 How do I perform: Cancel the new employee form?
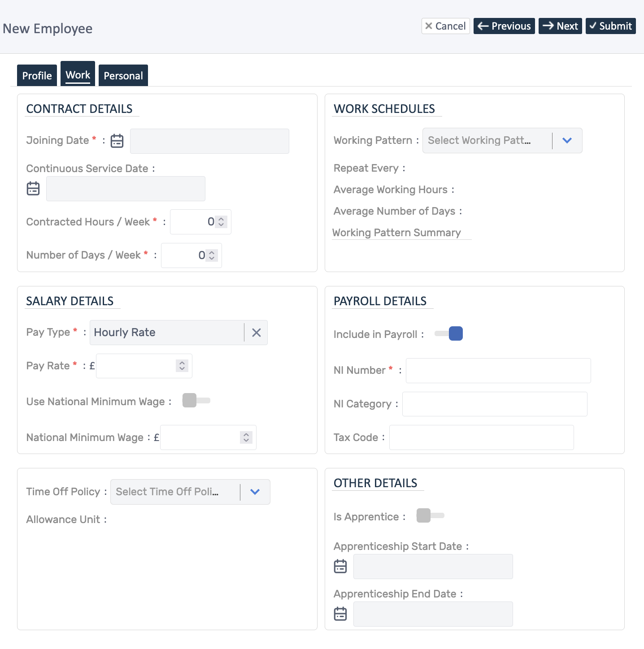click(x=445, y=26)
